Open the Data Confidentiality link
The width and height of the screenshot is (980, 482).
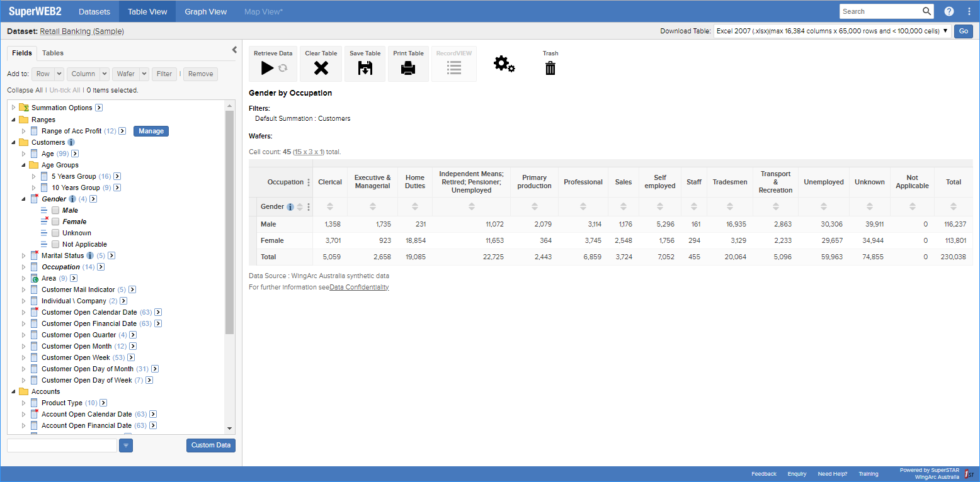coord(359,287)
